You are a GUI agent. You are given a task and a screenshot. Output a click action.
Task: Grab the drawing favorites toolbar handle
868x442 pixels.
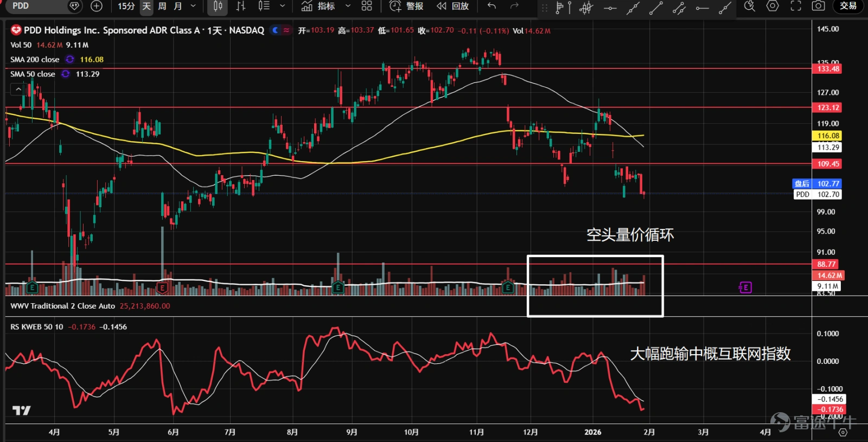pyautogui.click(x=545, y=7)
